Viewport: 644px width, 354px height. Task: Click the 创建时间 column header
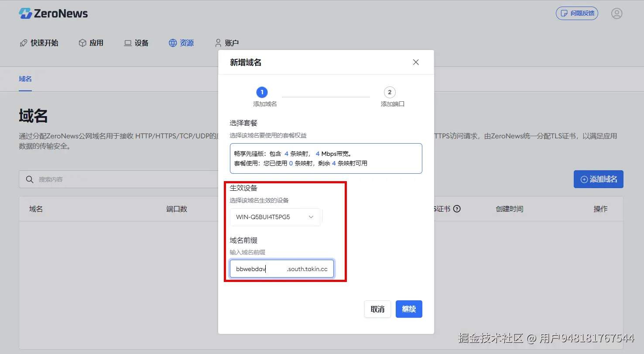[x=509, y=209]
